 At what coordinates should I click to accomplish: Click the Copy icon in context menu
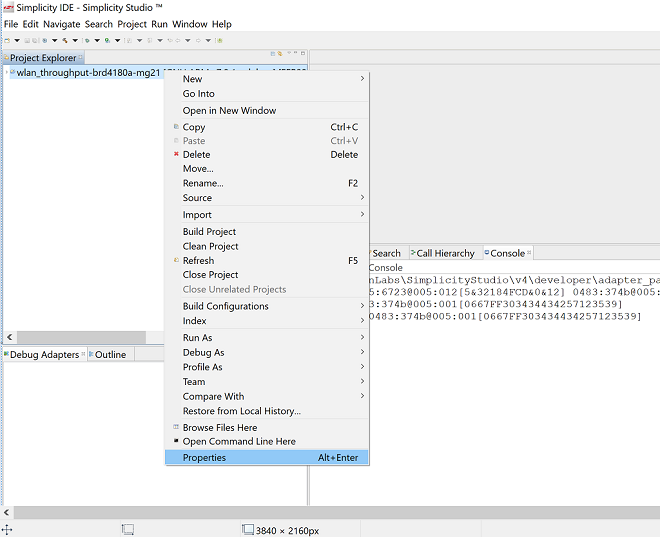pos(176,127)
